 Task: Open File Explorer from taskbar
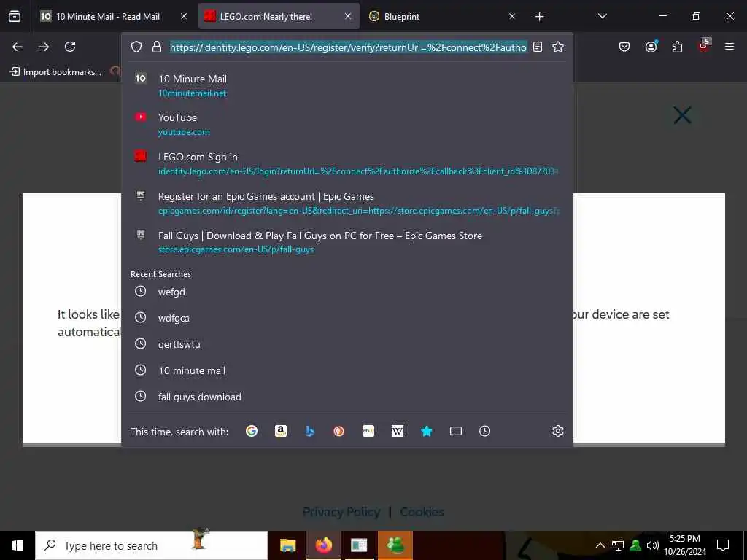pos(287,545)
